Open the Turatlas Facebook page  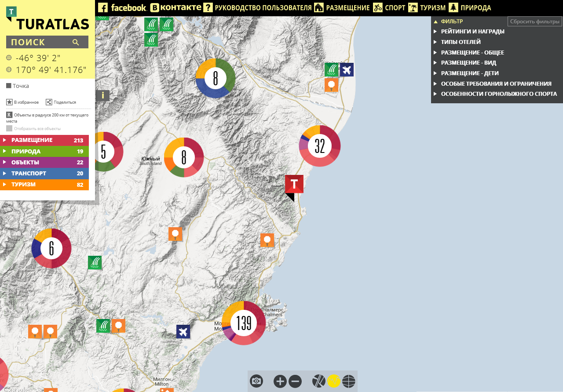122,7
